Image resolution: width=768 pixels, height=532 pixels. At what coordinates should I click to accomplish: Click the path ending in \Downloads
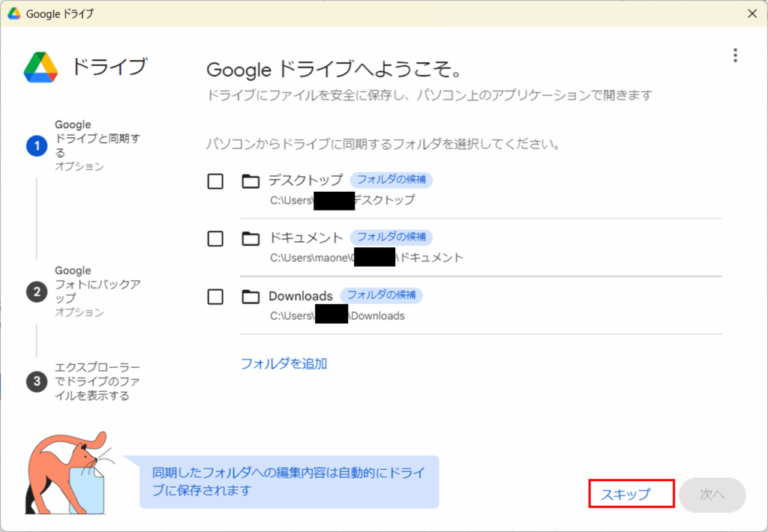click(337, 315)
